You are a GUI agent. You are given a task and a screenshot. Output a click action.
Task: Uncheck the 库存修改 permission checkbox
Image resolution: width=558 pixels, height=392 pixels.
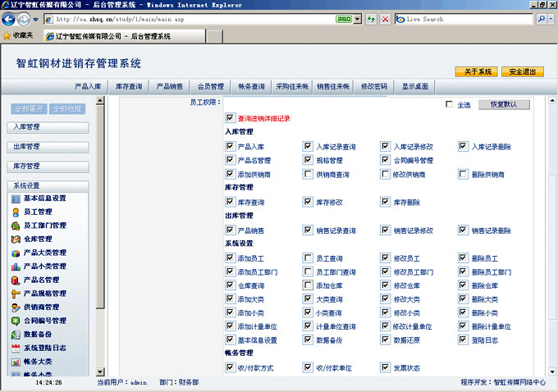tap(308, 202)
